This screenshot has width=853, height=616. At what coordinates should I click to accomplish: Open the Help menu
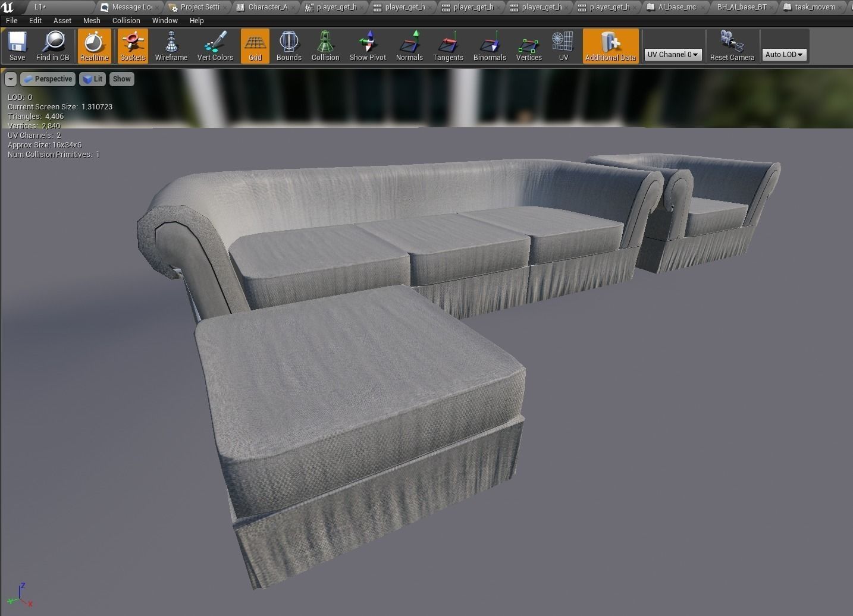(x=196, y=20)
